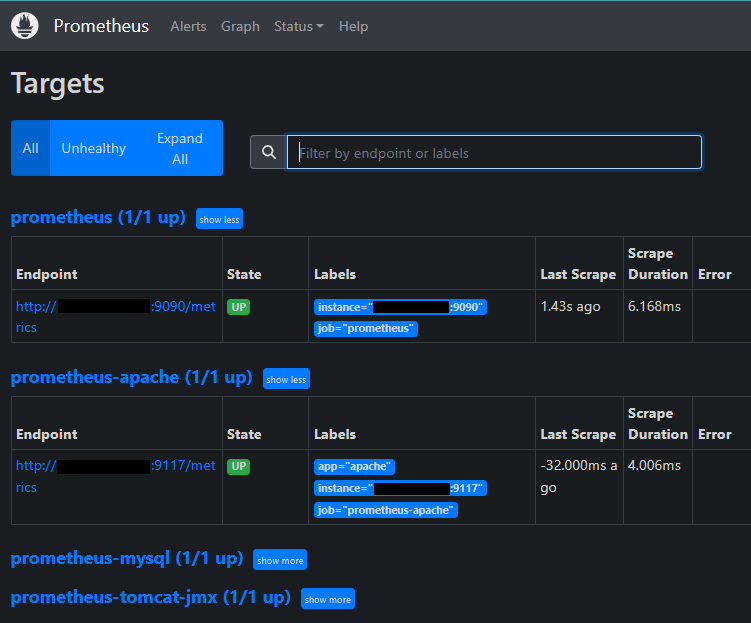The width and height of the screenshot is (751, 623).
Task: Open the Graph page
Action: [240, 26]
